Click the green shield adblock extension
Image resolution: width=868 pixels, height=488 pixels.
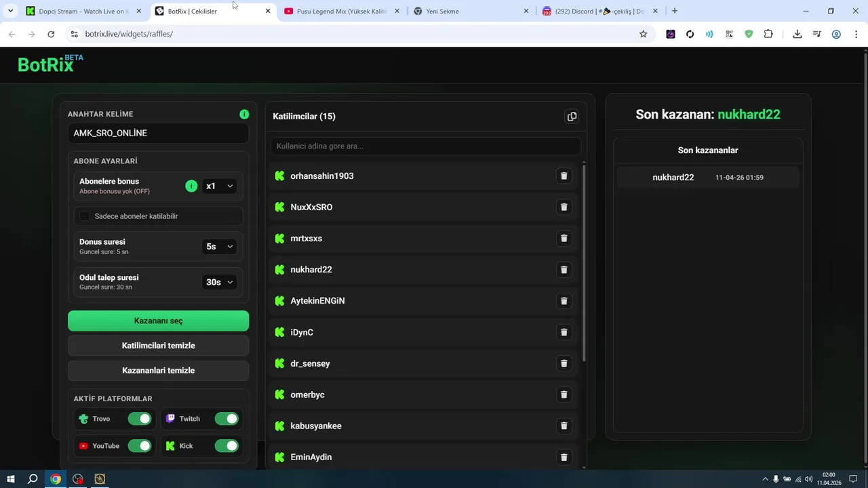pyautogui.click(x=749, y=34)
